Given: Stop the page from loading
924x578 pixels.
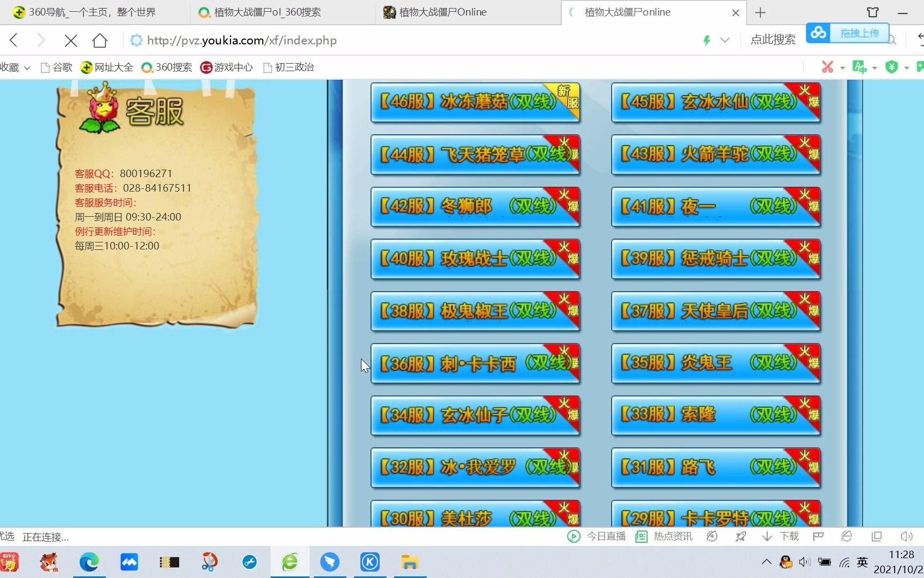Looking at the screenshot, I should click(71, 40).
